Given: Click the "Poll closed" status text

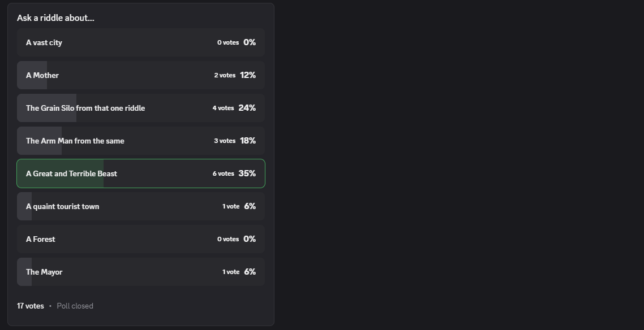Looking at the screenshot, I should click(75, 306).
